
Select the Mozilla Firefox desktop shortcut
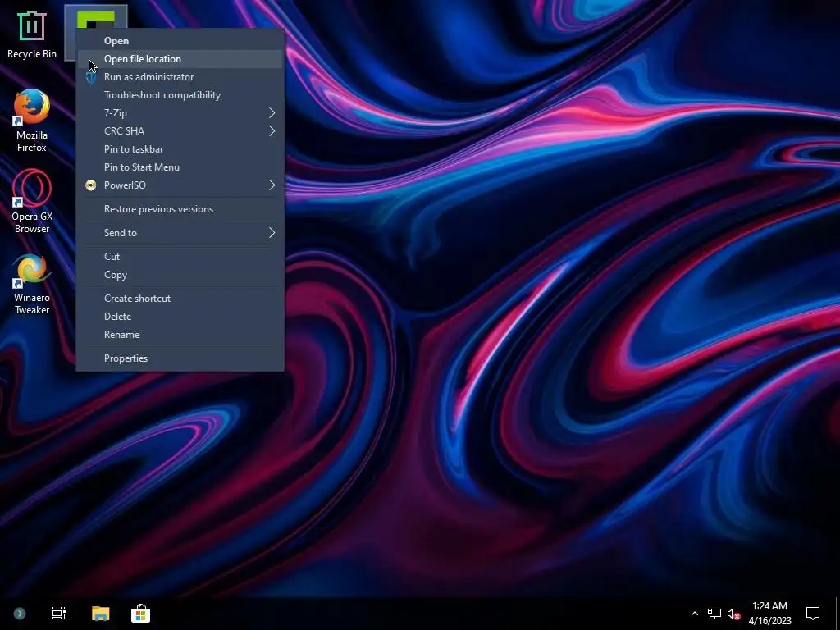pyautogui.click(x=32, y=121)
